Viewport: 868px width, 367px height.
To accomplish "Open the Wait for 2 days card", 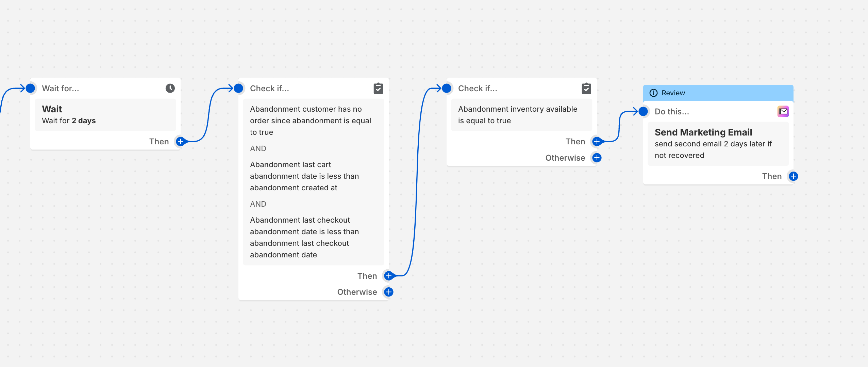I will 105,115.
